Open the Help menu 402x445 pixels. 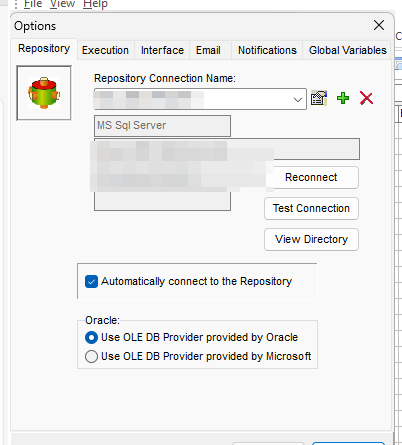95,4
